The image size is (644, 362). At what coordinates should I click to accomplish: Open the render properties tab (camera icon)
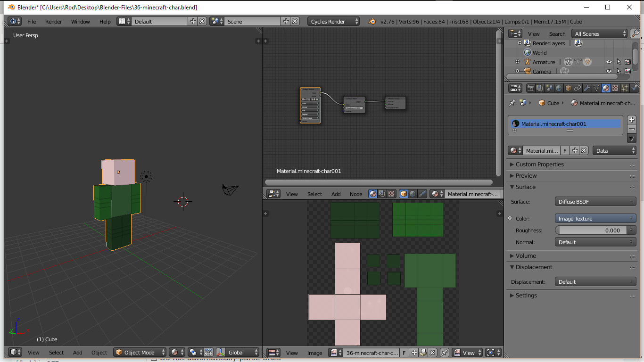pos(530,88)
